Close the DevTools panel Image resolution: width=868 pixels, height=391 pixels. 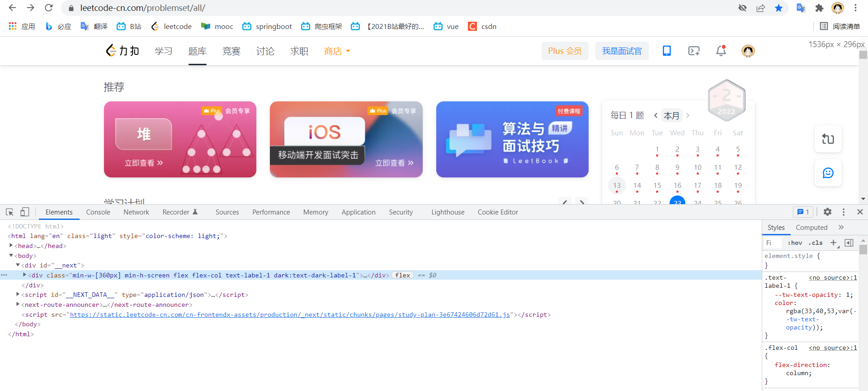click(860, 212)
